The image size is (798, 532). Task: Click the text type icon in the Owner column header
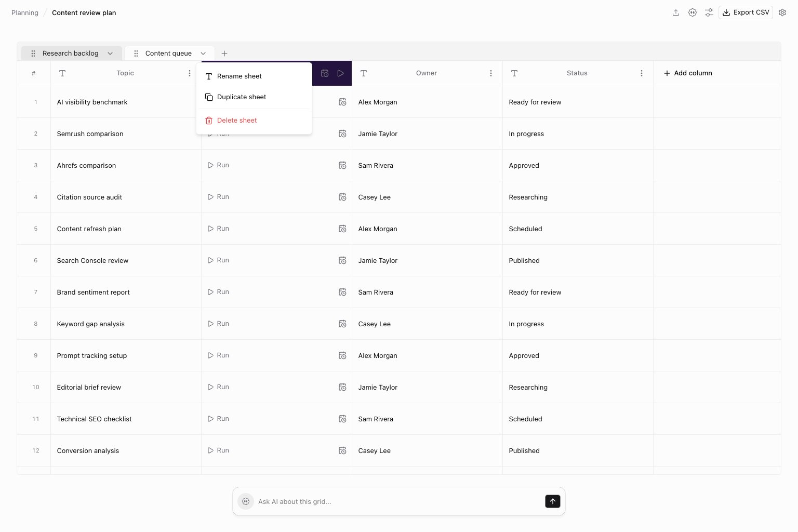(364, 73)
